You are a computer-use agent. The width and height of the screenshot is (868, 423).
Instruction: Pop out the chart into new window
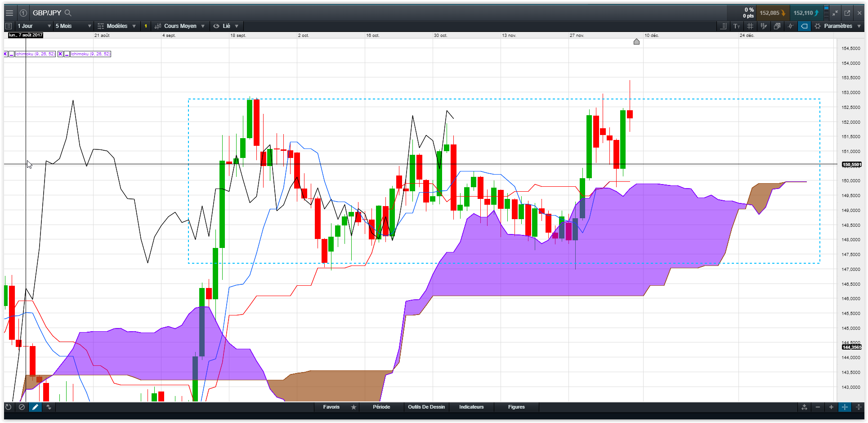pos(847,13)
